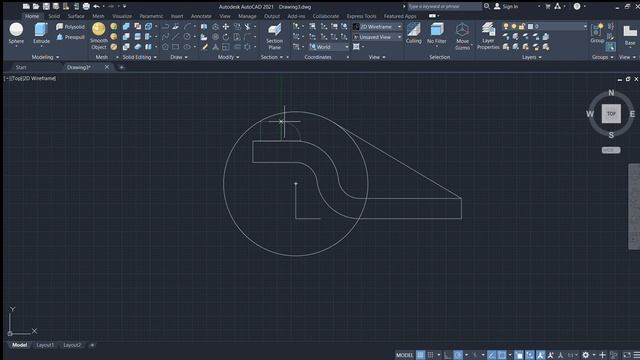Expand the Modify panel
Image resolution: width=640 pixels, height=360 pixels.
(x=229, y=57)
